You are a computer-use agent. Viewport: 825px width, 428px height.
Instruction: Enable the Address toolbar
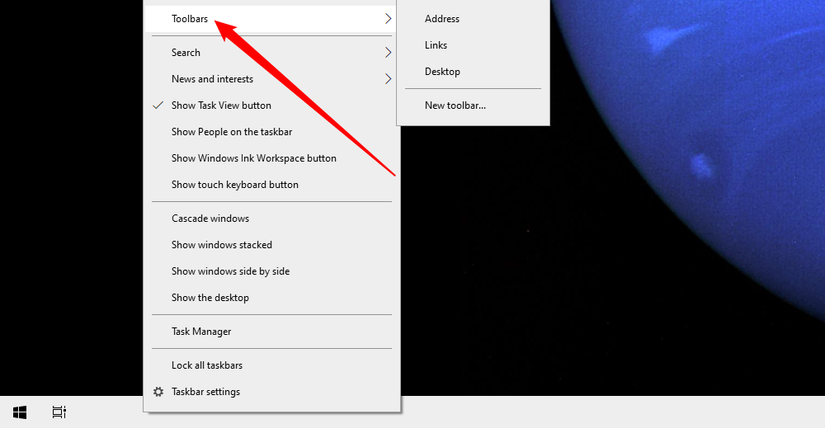(473, 19)
